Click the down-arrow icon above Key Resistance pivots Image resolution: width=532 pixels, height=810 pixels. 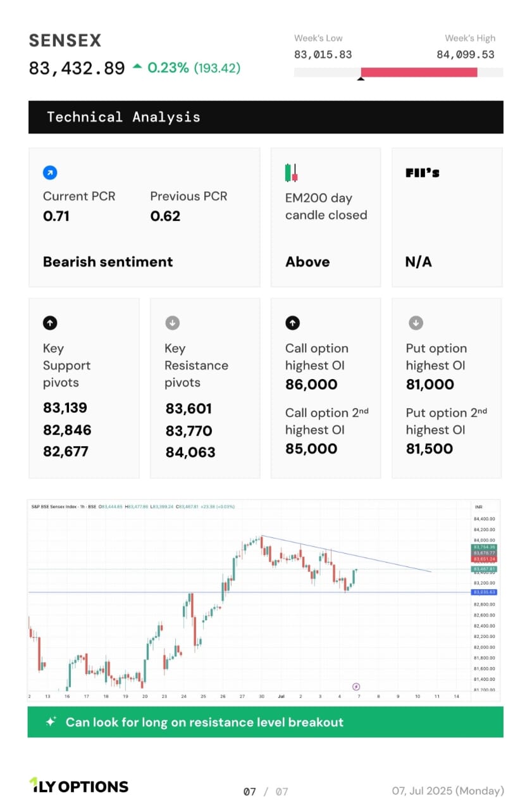point(172,323)
